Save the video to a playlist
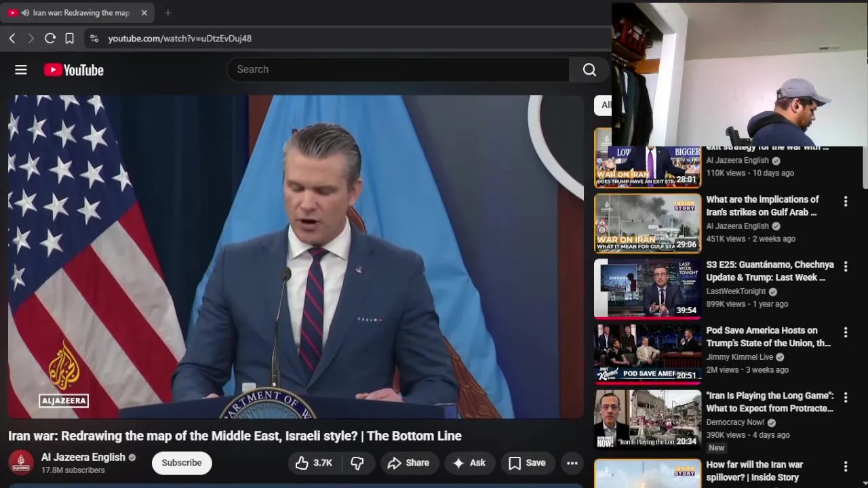 point(527,463)
